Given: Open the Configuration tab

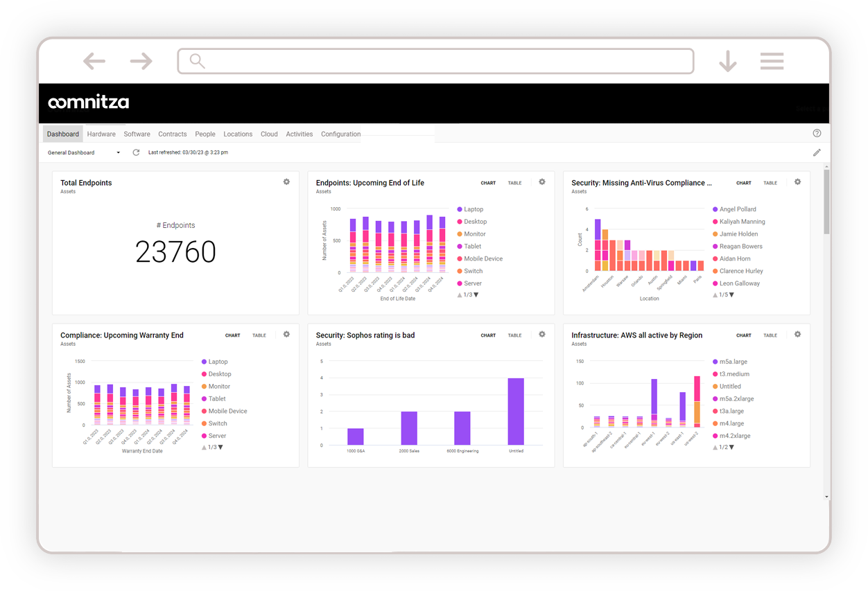Looking at the screenshot, I should [340, 134].
